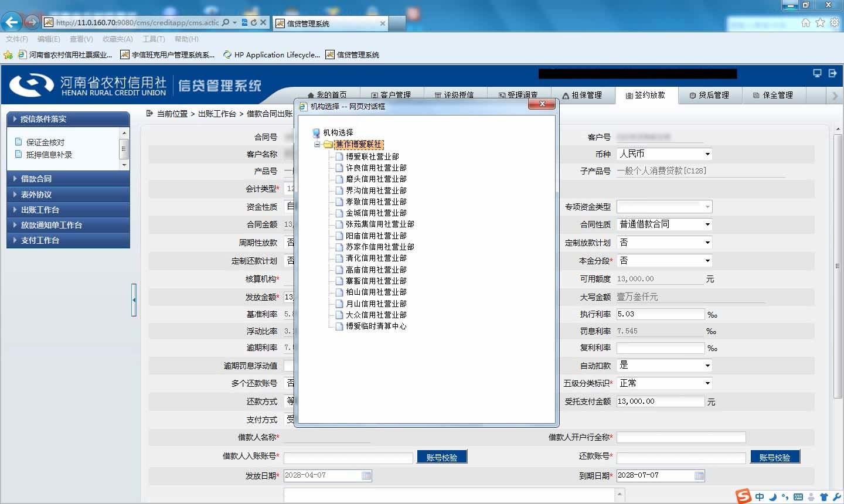The image size is (844, 504).
Task: Expand the 支付工作台 sidebar section
Action: point(68,240)
